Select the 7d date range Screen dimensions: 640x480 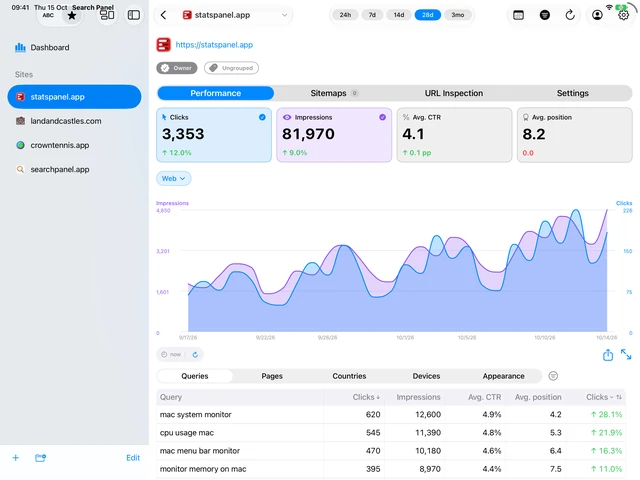372,15
